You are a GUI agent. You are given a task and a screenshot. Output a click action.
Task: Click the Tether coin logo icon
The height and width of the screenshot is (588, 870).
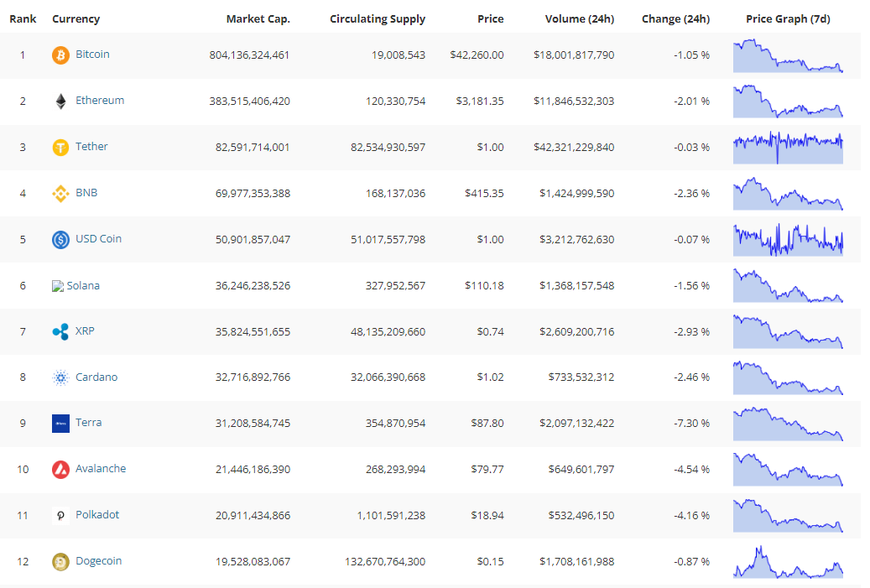click(60, 147)
